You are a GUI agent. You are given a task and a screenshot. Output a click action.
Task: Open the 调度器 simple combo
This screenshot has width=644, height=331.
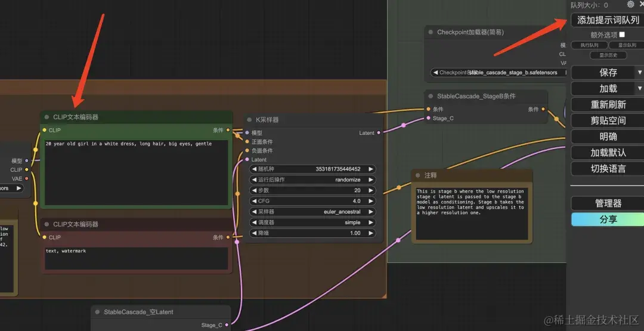(x=312, y=222)
